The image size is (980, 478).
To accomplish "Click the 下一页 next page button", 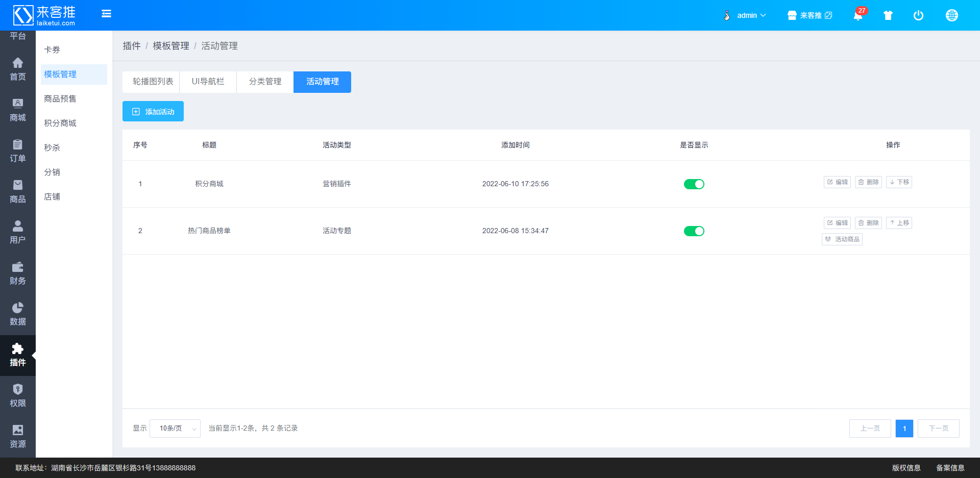I will click(939, 429).
